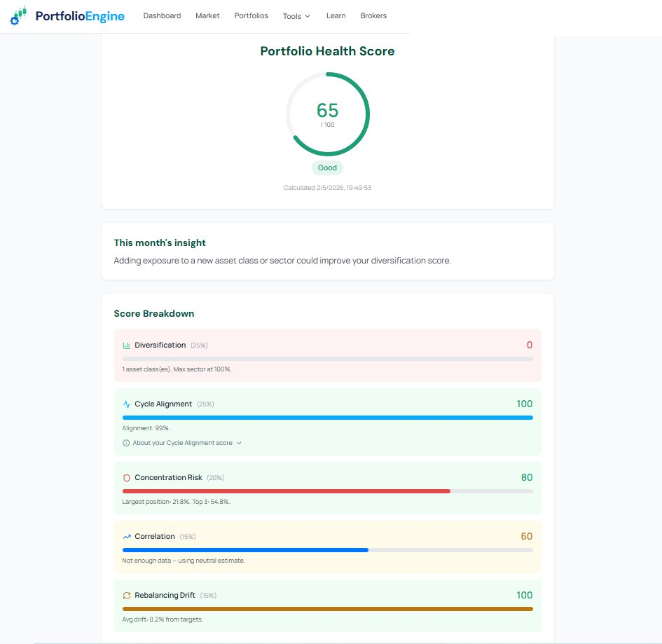Click 'Largest position: 21.8%. Top 3: 54.8%.' text
Image resolution: width=662 pixels, height=644 pixels.
click(x=176, y=502)
